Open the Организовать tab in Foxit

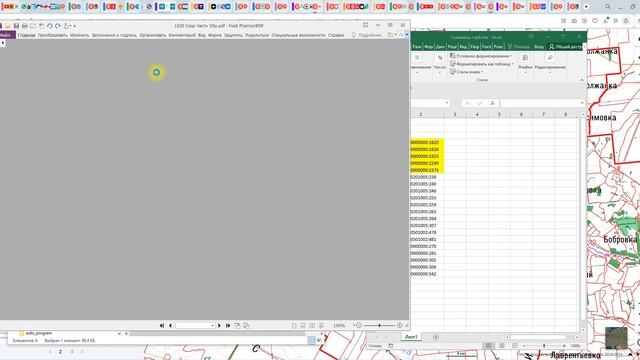tap(153, 36)
